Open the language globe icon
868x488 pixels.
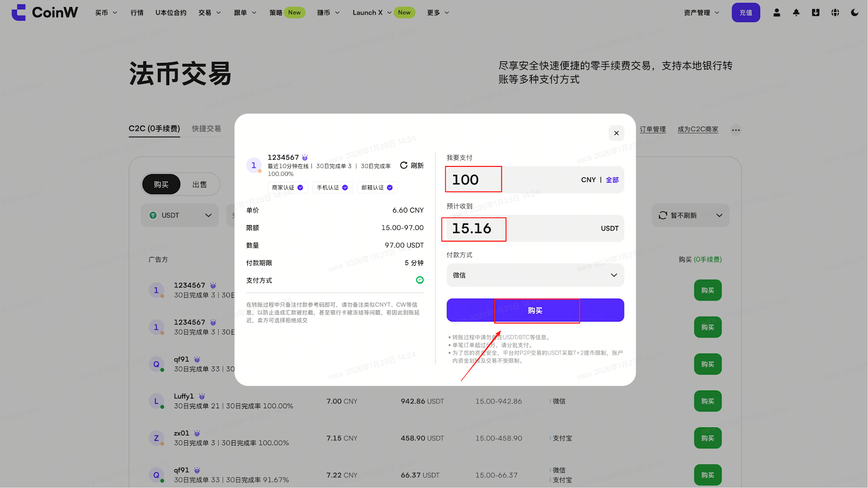coord(835,12)
